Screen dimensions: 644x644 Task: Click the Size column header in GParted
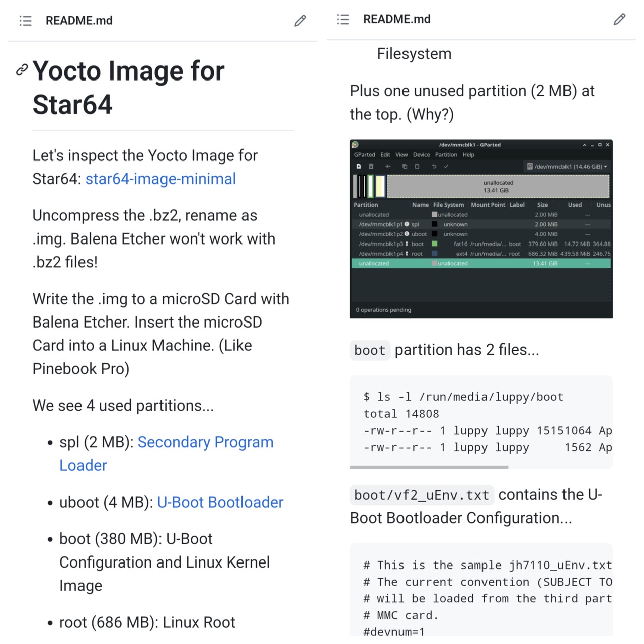coord(542,205)
